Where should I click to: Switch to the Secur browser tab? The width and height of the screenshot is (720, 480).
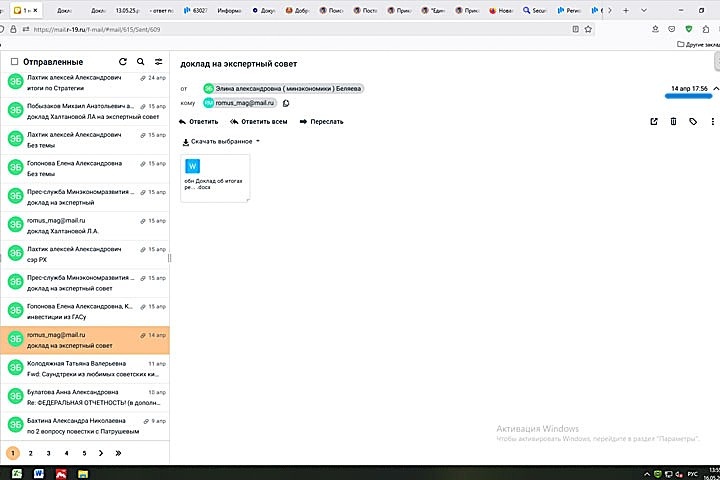[x=535, y=10]
